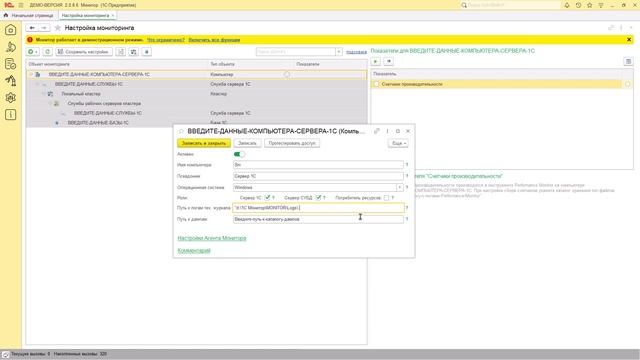Screen dimensions: 640x360
Task: Click the Что ограничено? link
Action: click(x=166, y=40)
